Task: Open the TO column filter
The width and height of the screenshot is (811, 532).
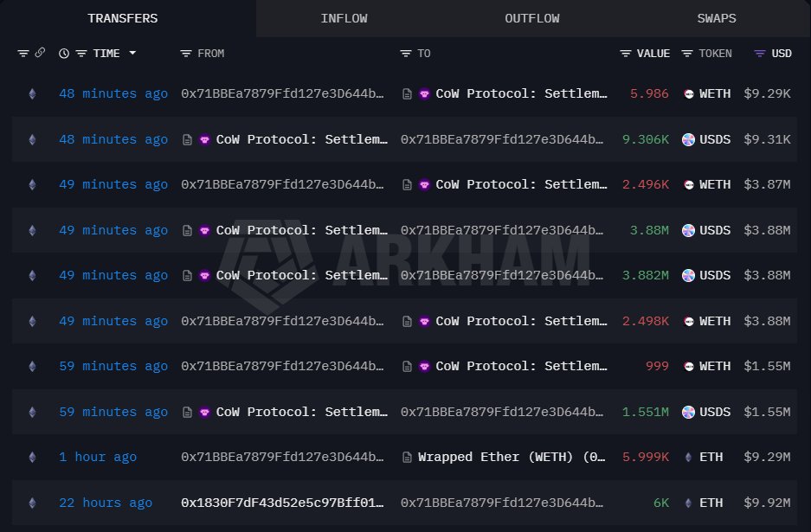Action: coord(406,54)
